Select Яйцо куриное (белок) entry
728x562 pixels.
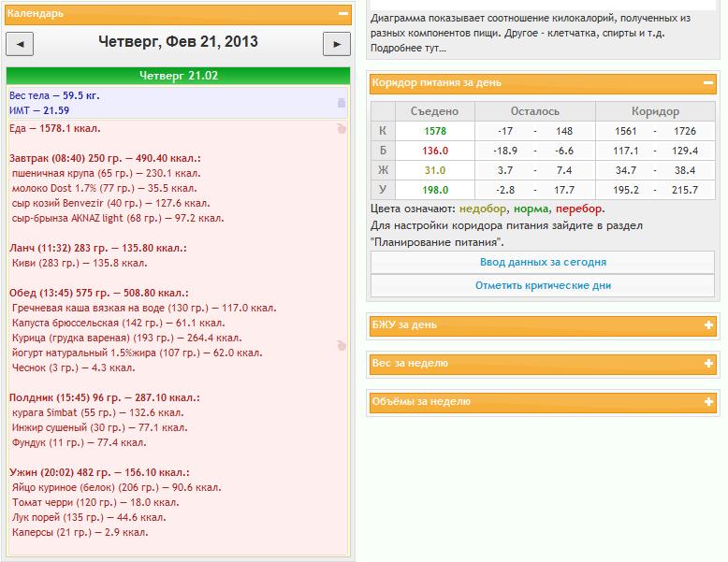coord(117,488)
